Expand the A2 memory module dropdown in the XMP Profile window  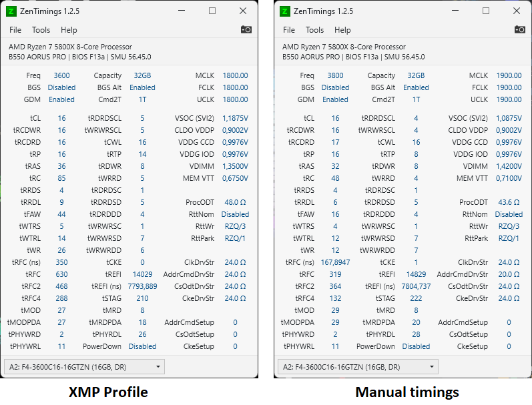point(85,367)
